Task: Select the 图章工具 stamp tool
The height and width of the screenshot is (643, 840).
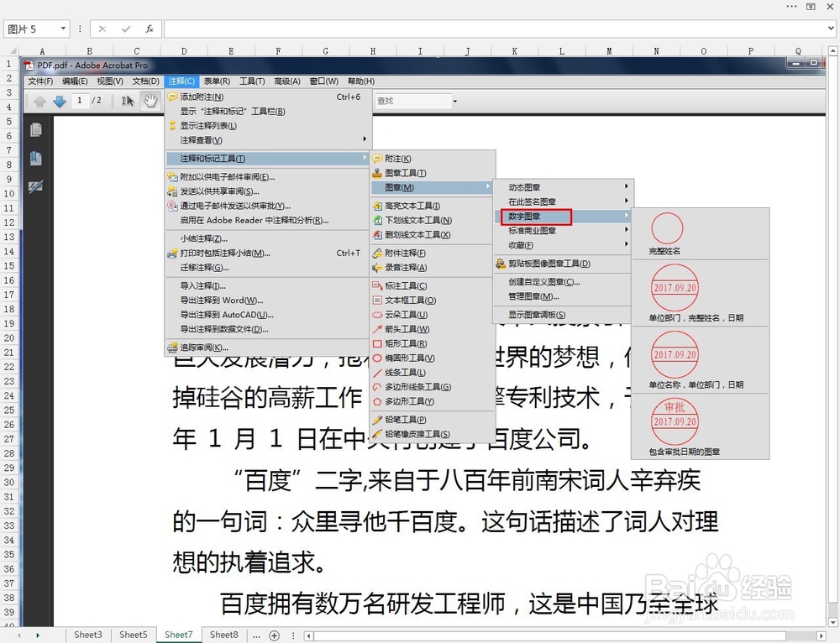Action: (x=432, y=173)
